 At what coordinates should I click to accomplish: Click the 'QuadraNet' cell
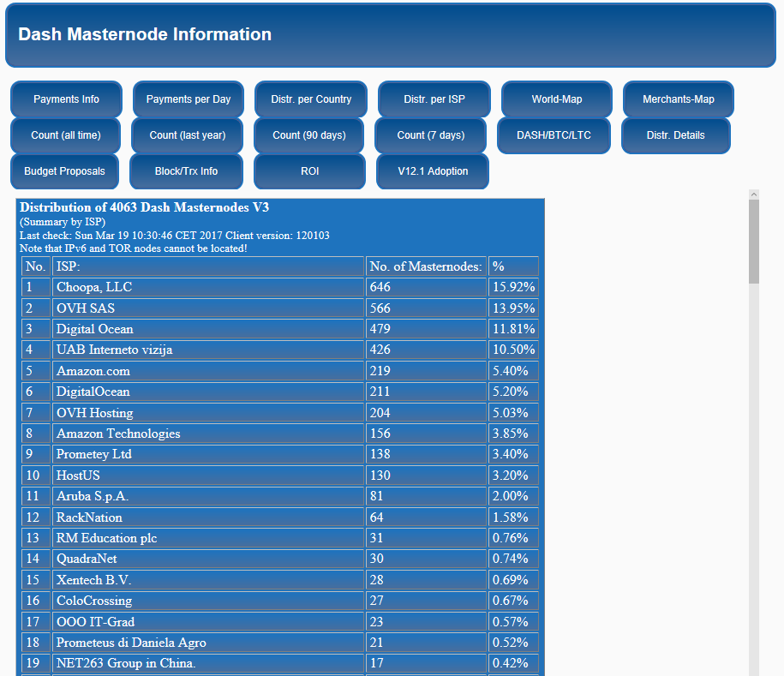(x=208, y=559)
